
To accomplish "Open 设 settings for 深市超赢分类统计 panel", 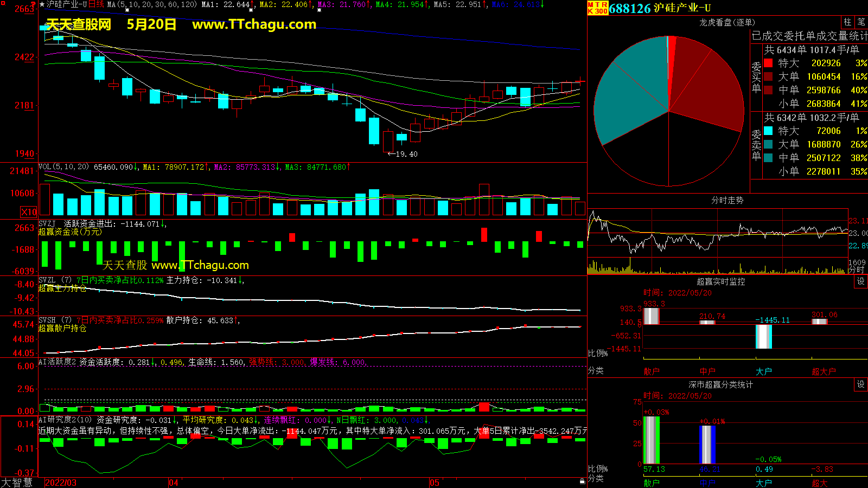I will click(861, 384).
